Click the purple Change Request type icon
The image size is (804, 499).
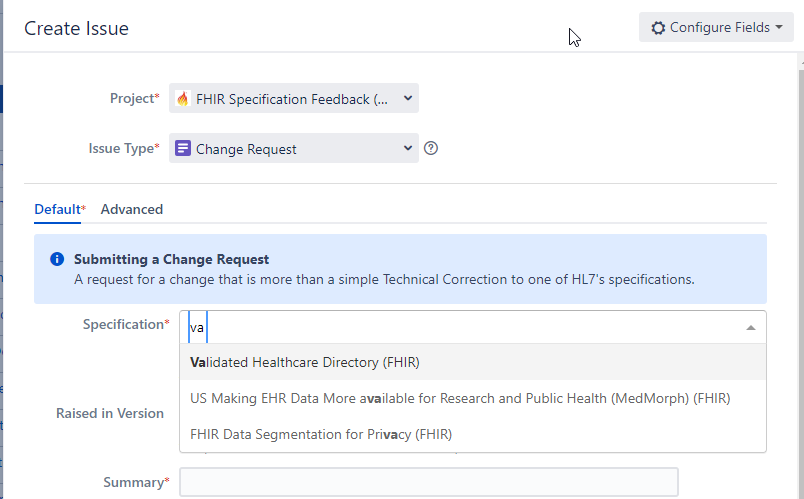tap(183, 148)
